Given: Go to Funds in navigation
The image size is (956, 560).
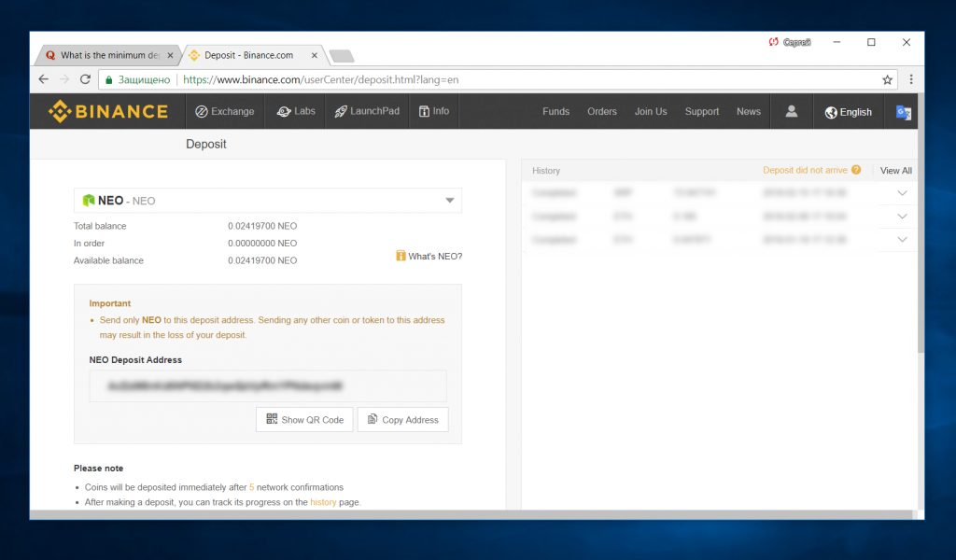Looking at the screenshot, I should tap(556, 111).
